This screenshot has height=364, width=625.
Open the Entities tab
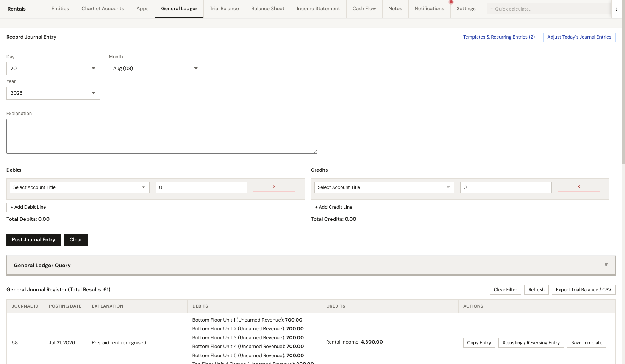coord(60,9)
